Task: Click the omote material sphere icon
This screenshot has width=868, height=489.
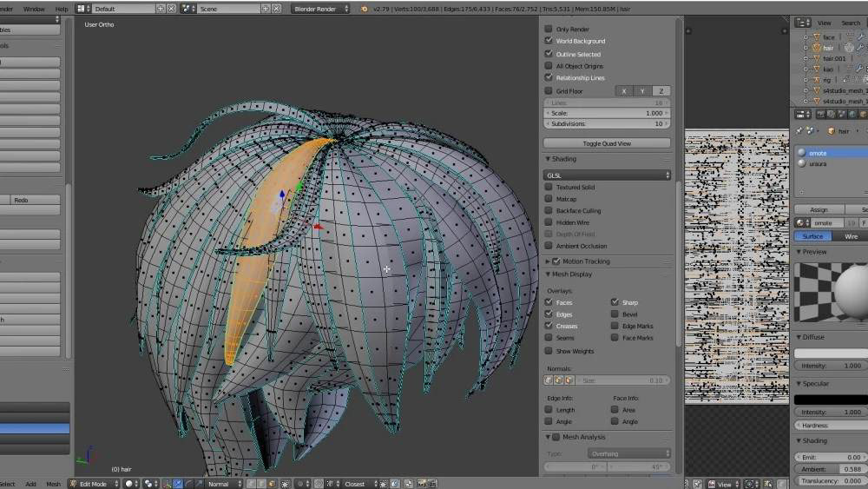Action: (801, 153)
